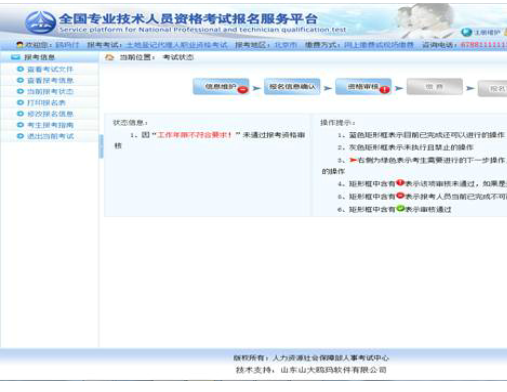Click the bullet icon beside 查看考试文件
507x392 pixels.
pyautogui.click(x=20, y=69)
